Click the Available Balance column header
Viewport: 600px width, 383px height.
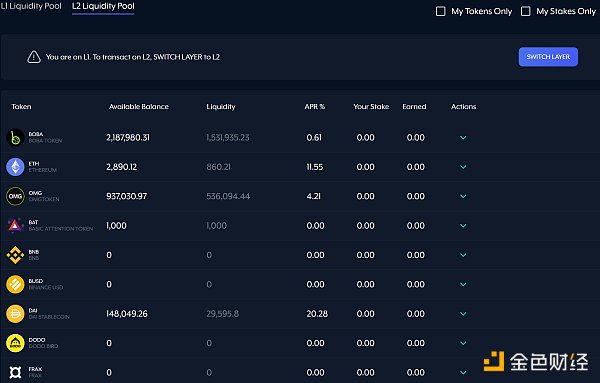click(x=139, y=107)
